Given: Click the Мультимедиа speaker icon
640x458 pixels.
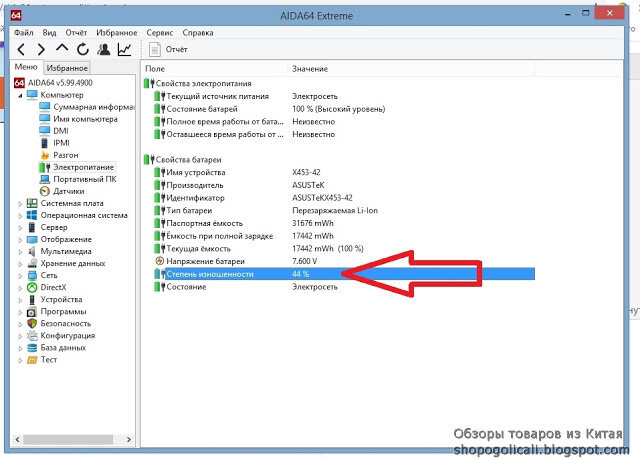Looking at the screenshot, I should (x=32, y=251).
